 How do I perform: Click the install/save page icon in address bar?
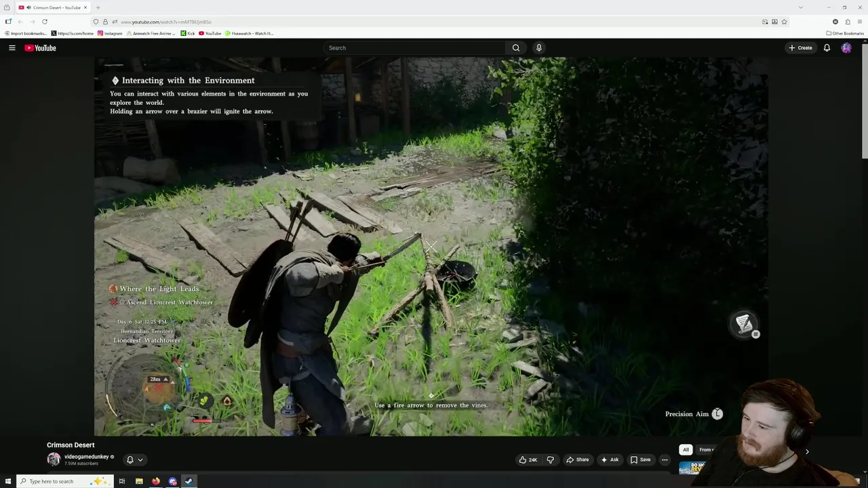click(x=774, y=22)
